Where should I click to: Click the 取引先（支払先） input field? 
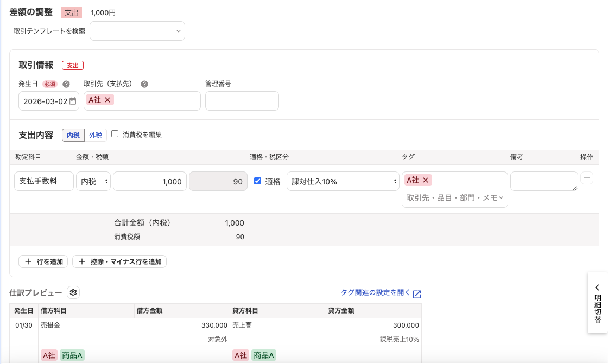pos(142,101)
